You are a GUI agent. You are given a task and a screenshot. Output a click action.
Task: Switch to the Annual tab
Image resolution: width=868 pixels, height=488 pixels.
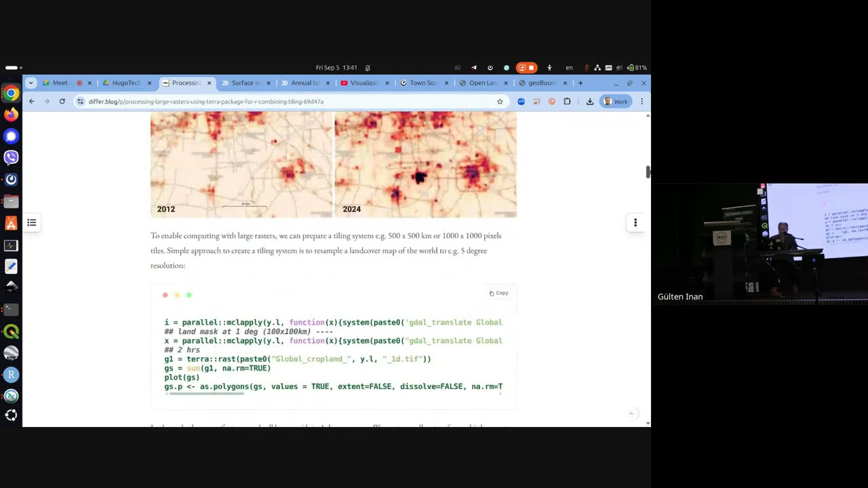click(x=305, y=83)
